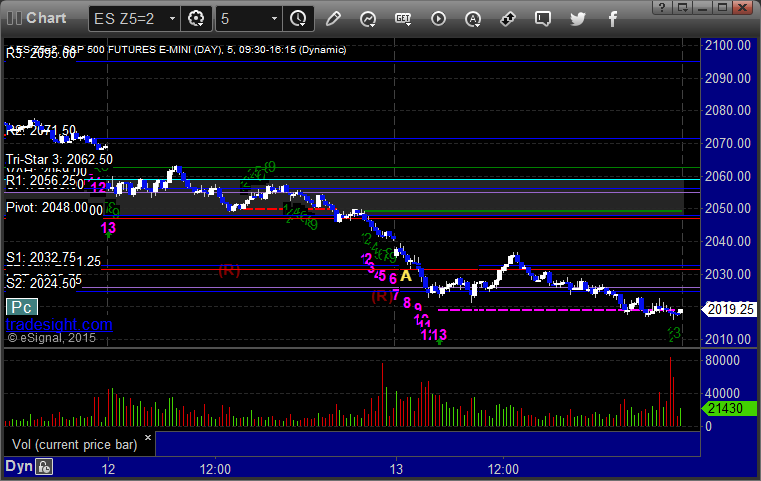
Task: Open the chat comment bubble icon
Action: (543, 19)
